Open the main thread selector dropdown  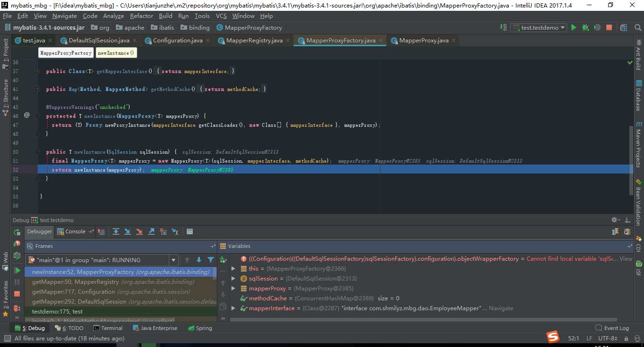173,260
